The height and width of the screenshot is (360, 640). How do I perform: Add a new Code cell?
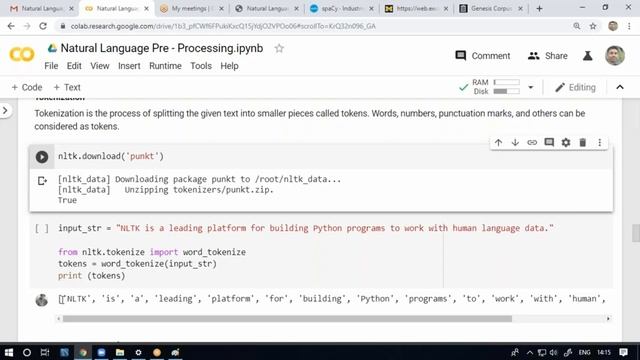pos(27,87)
